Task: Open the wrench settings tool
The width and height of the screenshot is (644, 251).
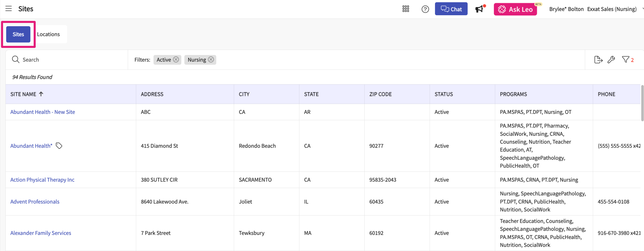Action: pos(611,60)
